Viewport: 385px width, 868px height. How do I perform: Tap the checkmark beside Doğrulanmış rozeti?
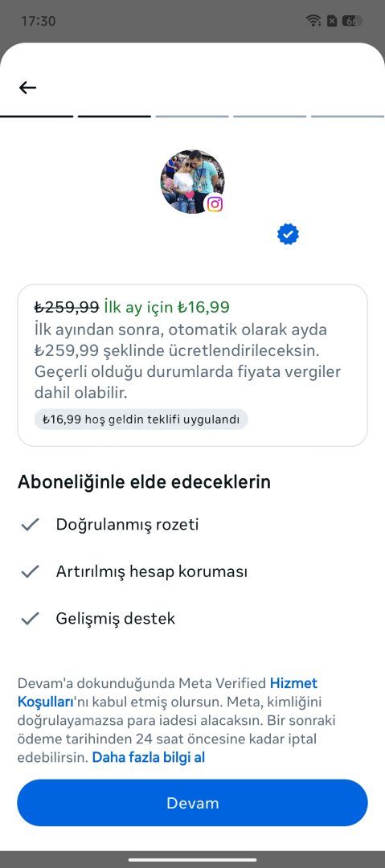coord(30,524)
